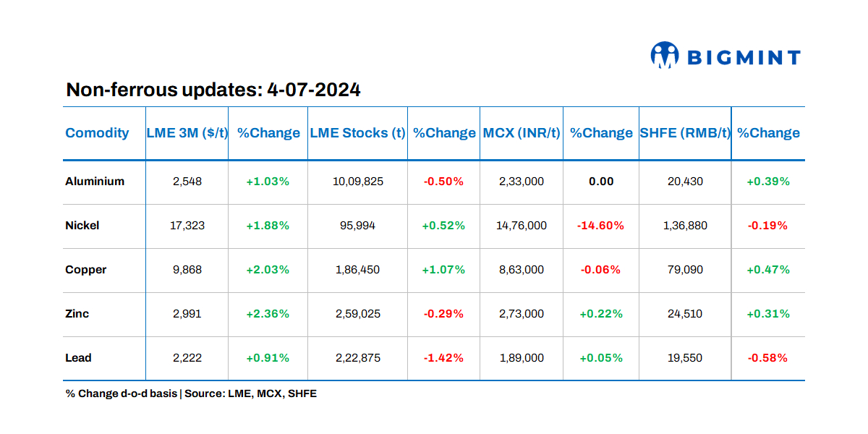Click the Comodity column header
This screenshot has width=868, height=434.
tap(97, 133)
